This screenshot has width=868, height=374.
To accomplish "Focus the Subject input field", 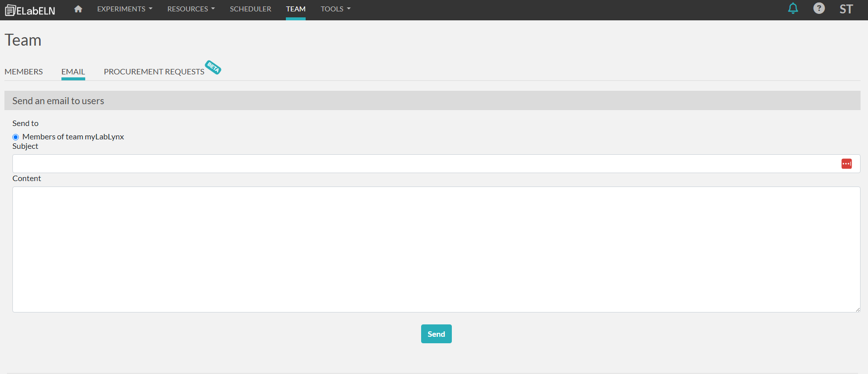I will pos(421,164).
